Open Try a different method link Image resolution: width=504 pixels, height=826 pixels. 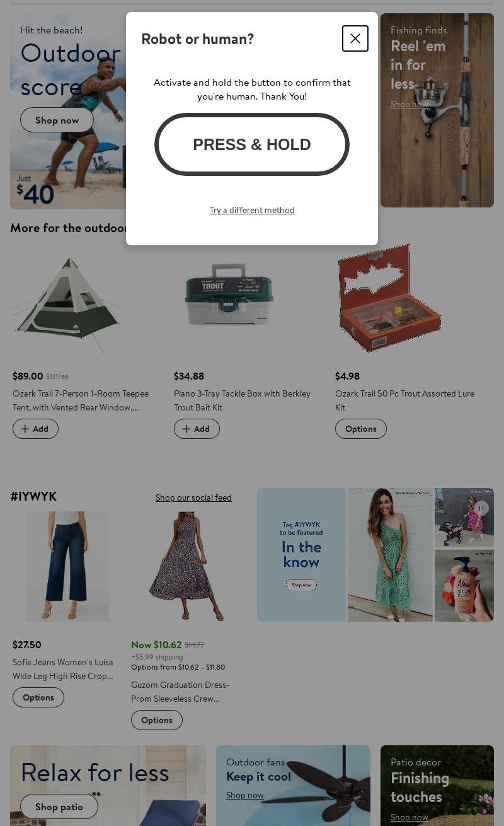[252, 210]
